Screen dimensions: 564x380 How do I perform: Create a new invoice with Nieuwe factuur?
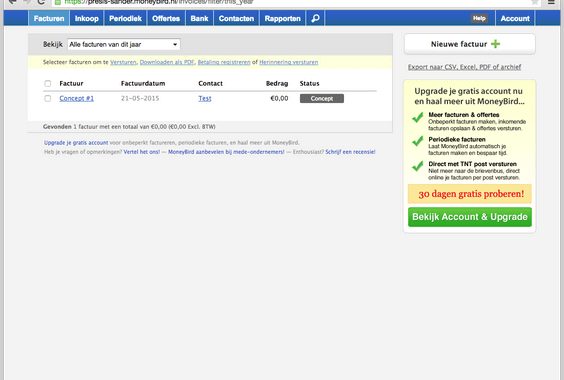(470, 44)
